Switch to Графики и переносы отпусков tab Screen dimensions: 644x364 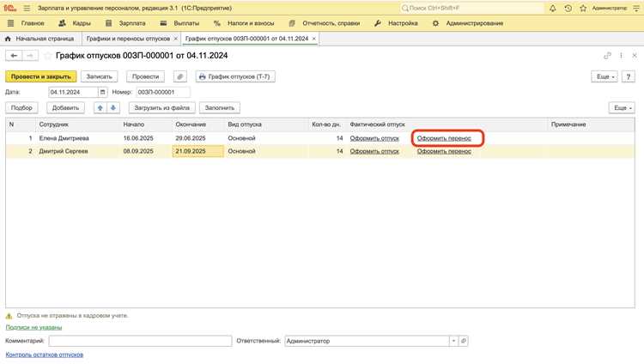pos(128,39)
